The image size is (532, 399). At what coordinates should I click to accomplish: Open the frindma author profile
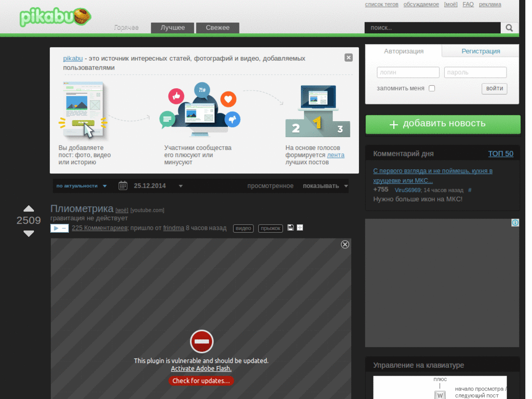[x=174, y=228]
